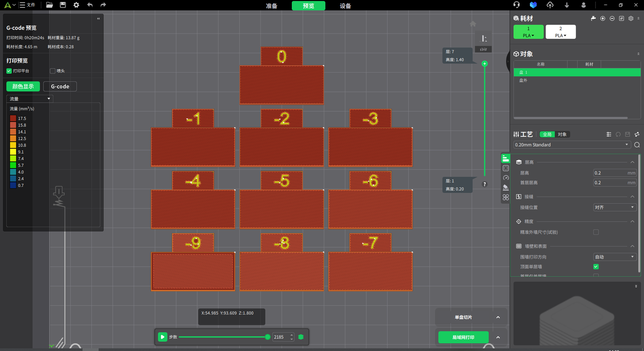Uncheck 顶面单层墙 checkbox
Image resolution: width=644 pixels, height=351 pixels.
coord(596,267)
